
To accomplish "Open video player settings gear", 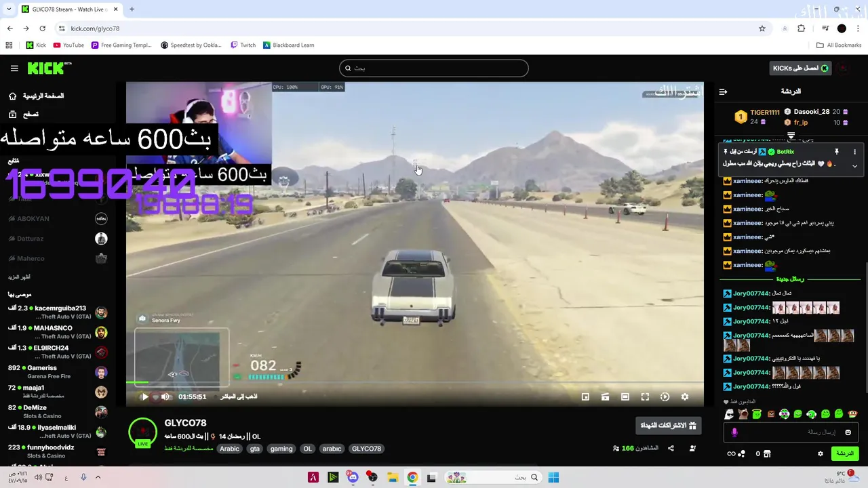I will [x=685, y=397].
